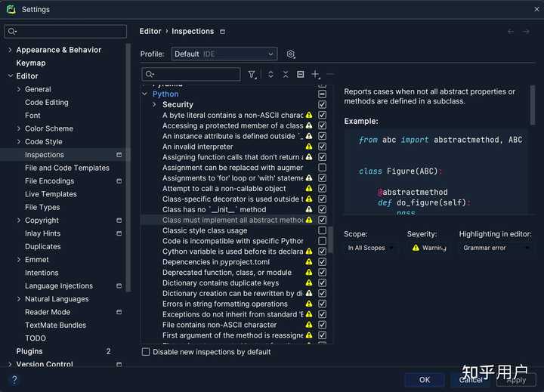Click the inspections list vertical scrollbar
Image resolution: width=544 pixels, height=392 pixels.
330,240
